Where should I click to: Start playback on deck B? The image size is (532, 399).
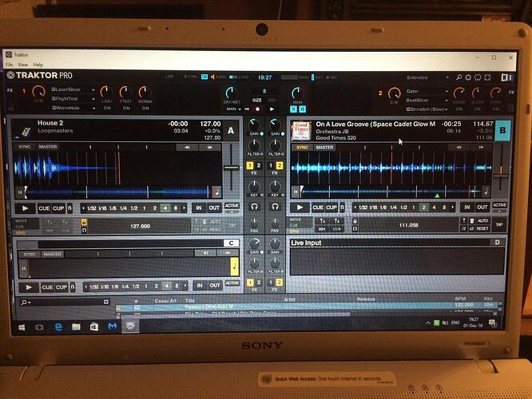pyautogui.click(x=300, y=207)
